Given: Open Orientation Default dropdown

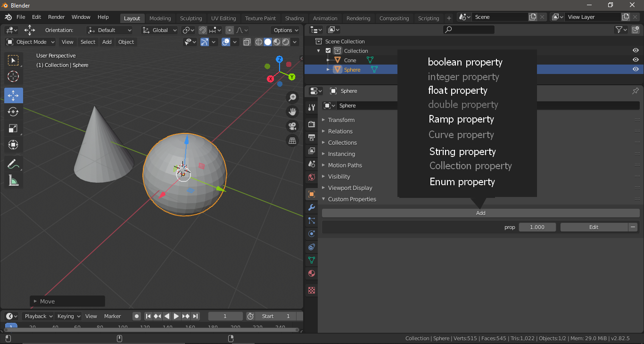Looking at the screenshot, I should pos(109,30).
